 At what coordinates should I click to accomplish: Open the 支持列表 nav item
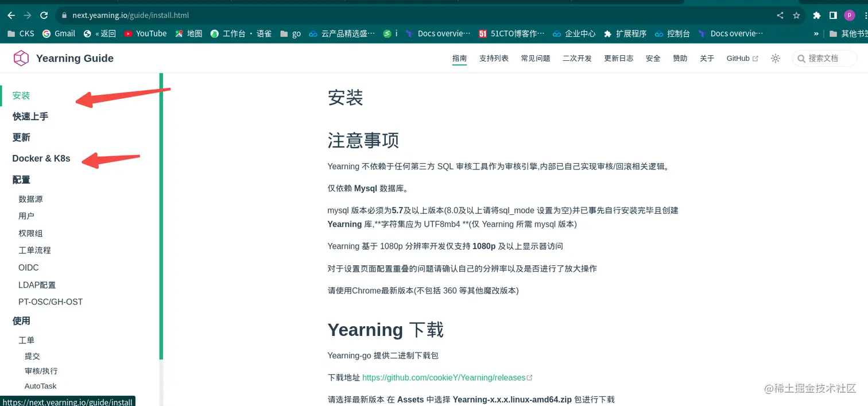[x=494, y=58]
